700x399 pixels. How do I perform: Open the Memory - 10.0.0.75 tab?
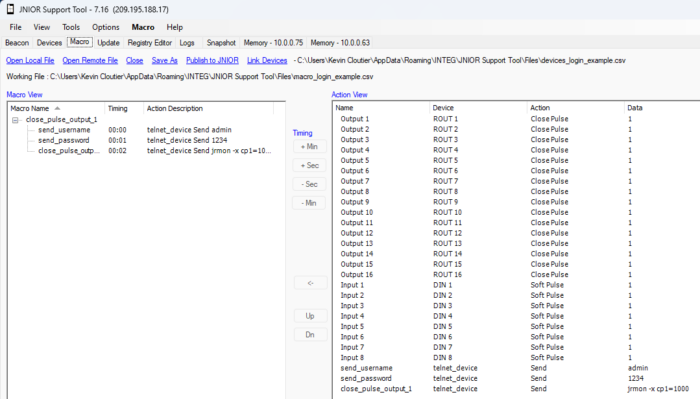coord(273,43)
